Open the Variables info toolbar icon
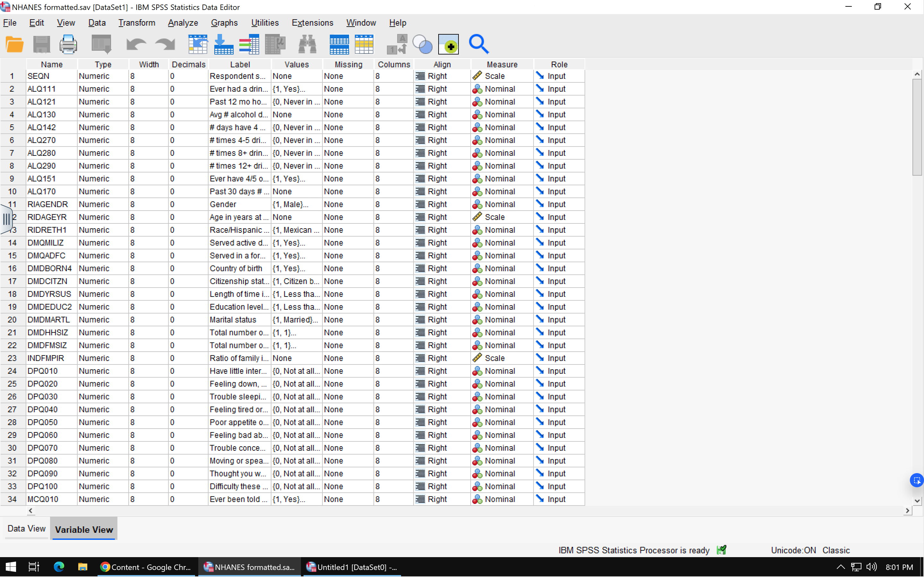 [x=249, y=45]
